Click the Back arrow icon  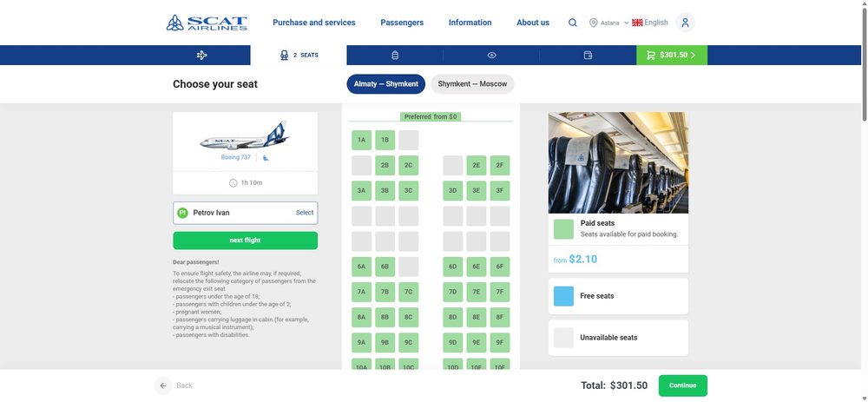coord(163,386)
